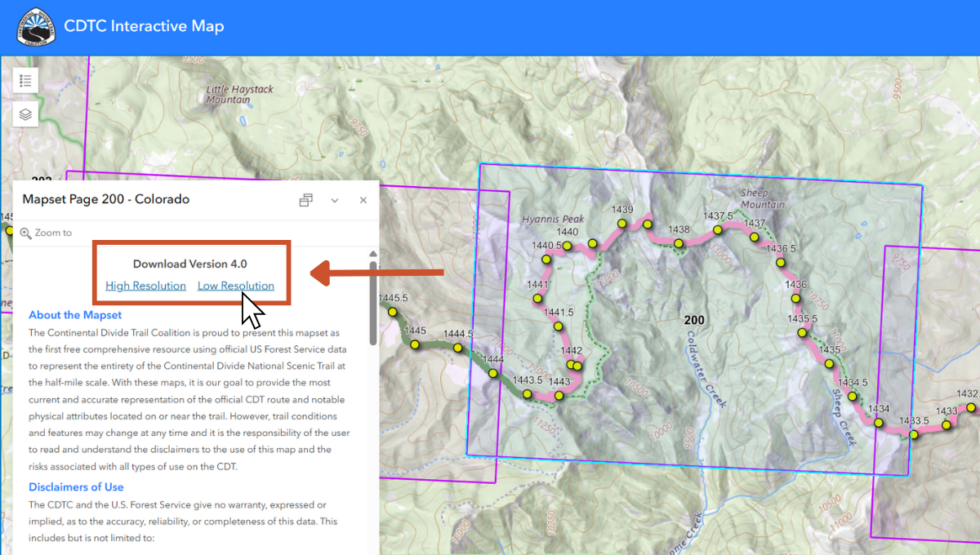This screenshot has width=980, height=555.
Task: Select the mile marker 1441.5 point
Action: 558,326
